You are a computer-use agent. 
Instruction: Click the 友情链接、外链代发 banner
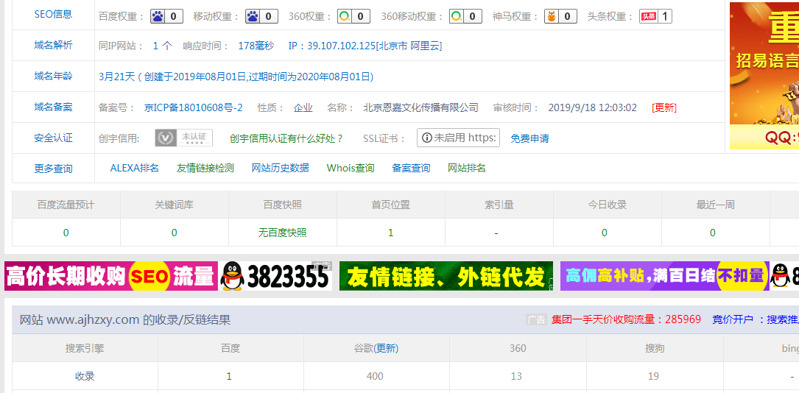446,276
